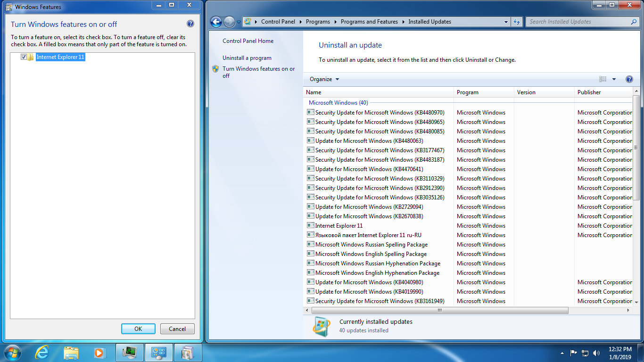Open help in Installed Updates toolbar
Screen dimensions: 644x362
tap(629, 79)
